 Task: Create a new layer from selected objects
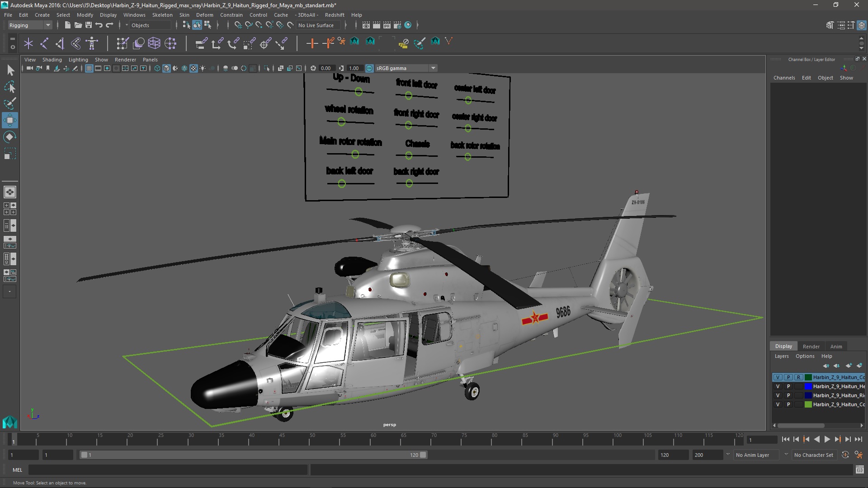point(859,366)
